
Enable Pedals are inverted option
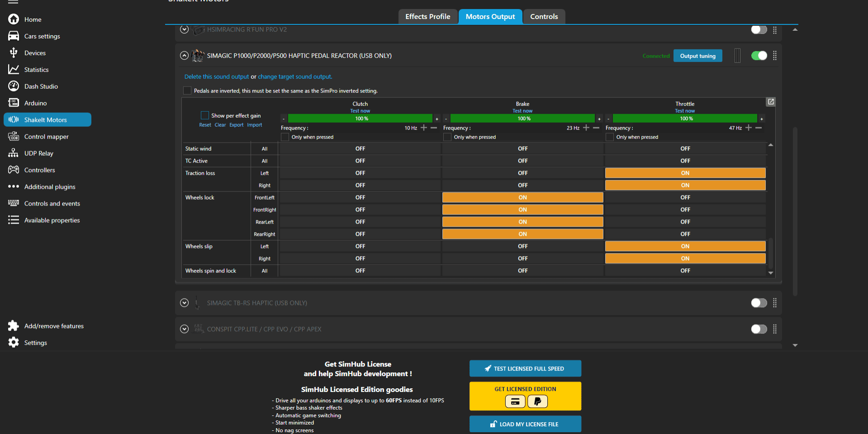(x=187, y=91)
